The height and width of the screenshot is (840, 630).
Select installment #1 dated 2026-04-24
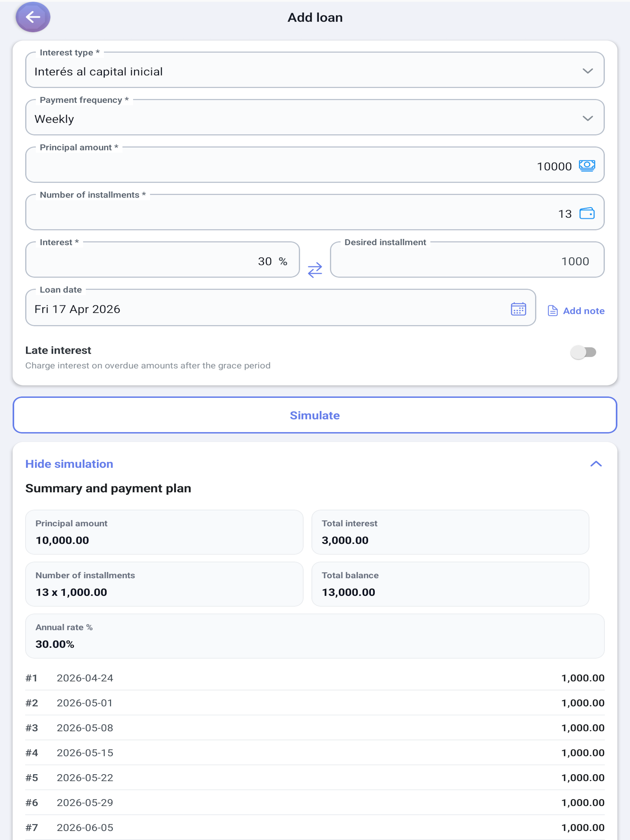click(x=315, y=678)
